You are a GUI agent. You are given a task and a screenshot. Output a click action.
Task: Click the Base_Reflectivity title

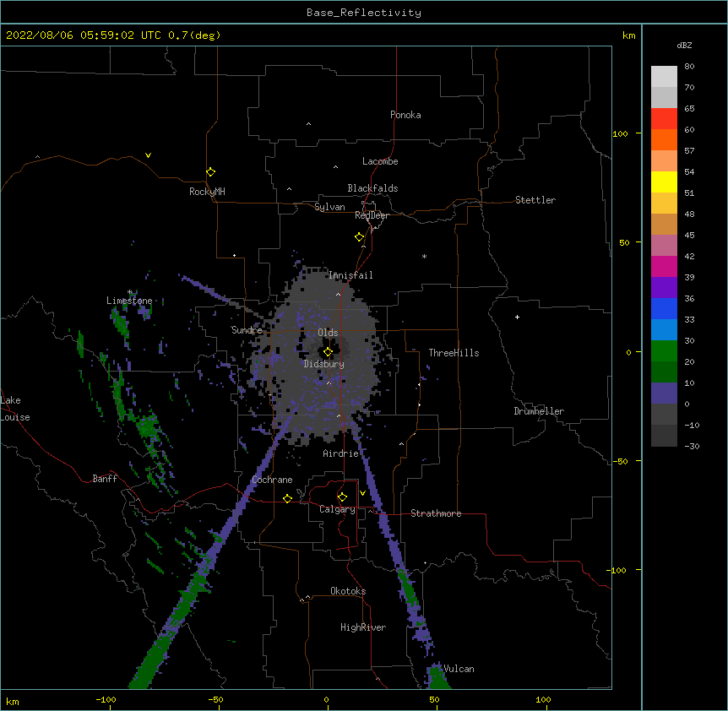click(x=364, y=13)
